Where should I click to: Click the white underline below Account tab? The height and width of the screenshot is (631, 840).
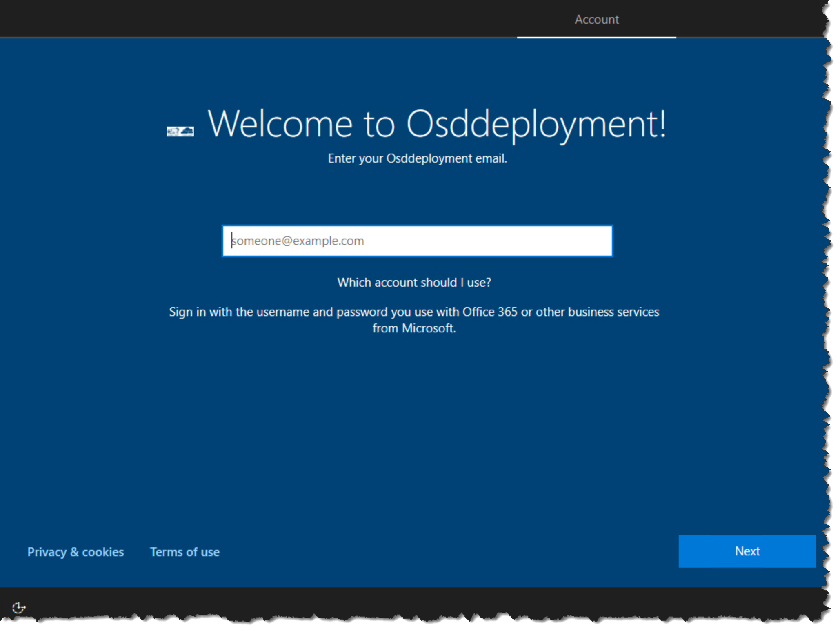pos(596,38)
